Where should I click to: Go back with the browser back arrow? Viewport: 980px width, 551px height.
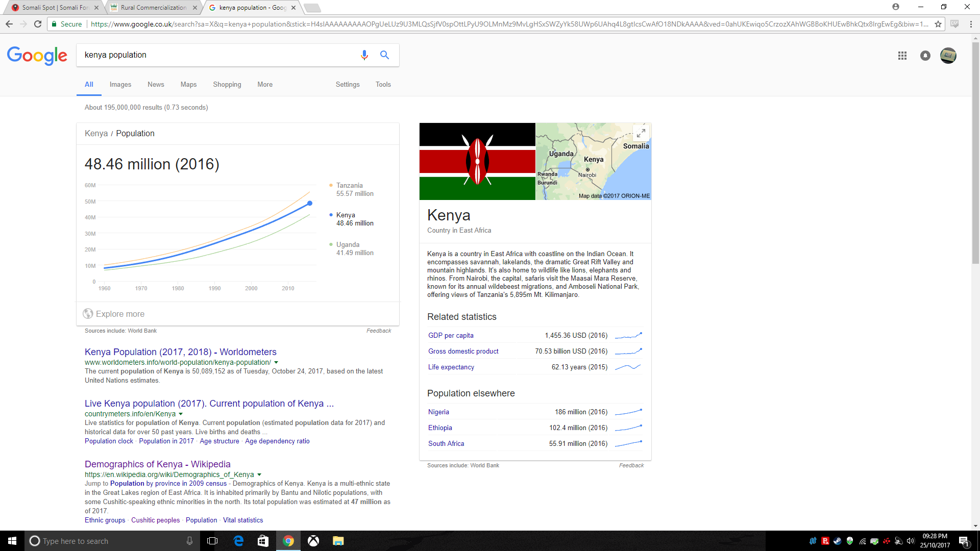click(x=9, y=24)
